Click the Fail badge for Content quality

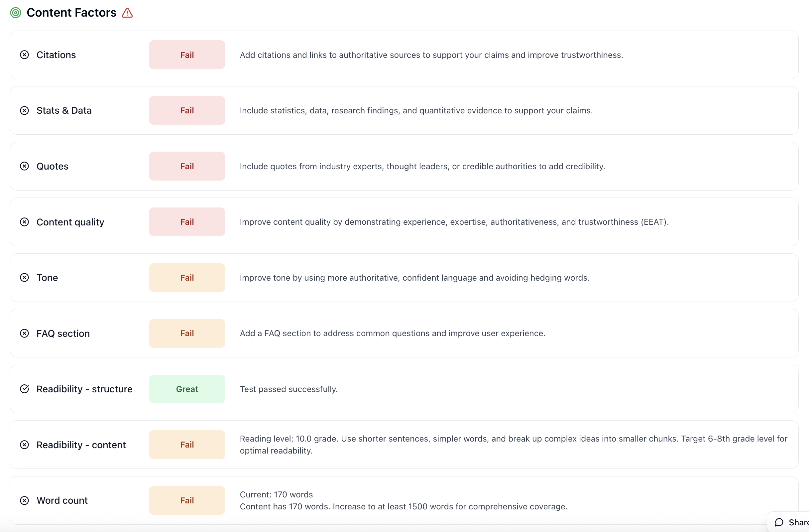[x=187, y=222]
